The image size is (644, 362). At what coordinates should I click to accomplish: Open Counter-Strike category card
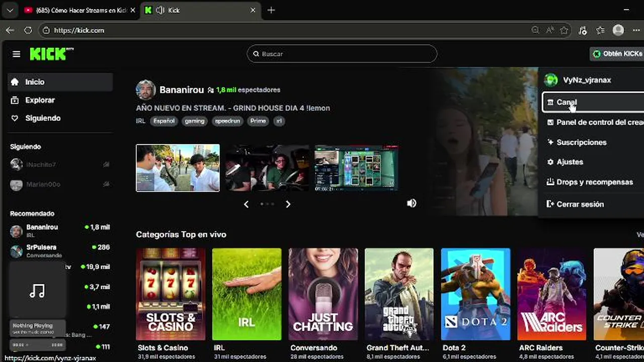point(619,294)
